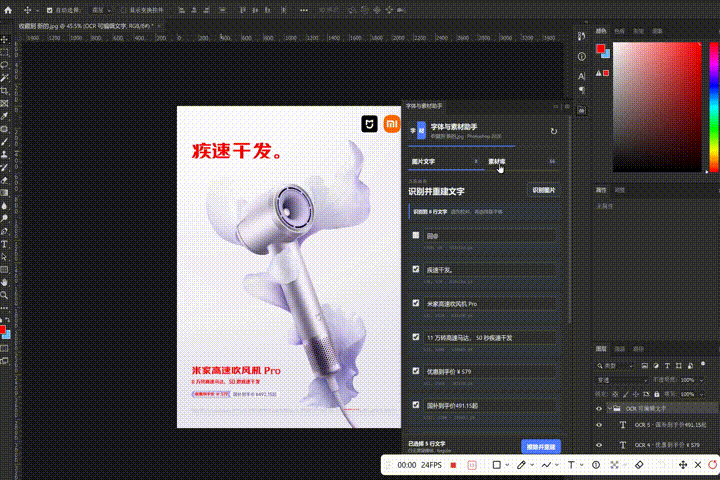Filter layers by type layers (T icon)

click(x=667, y=366)
